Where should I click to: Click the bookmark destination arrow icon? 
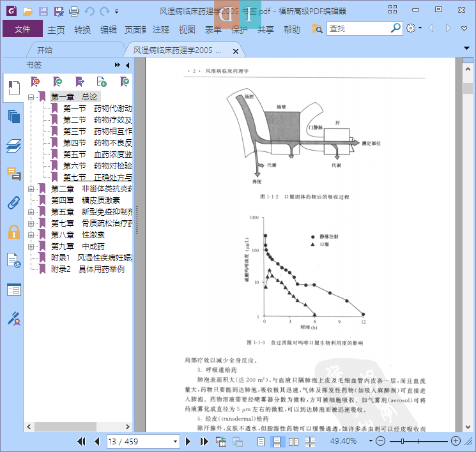point(79,82)
